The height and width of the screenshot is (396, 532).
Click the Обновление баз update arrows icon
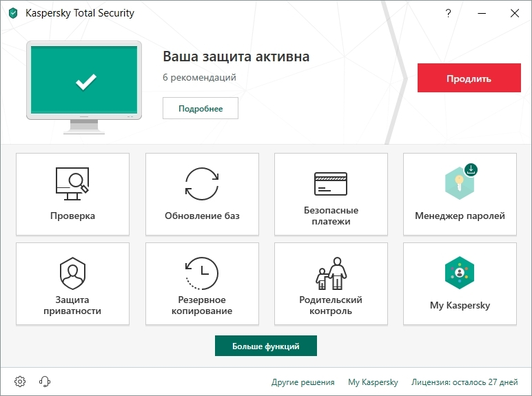click(202, 184)
